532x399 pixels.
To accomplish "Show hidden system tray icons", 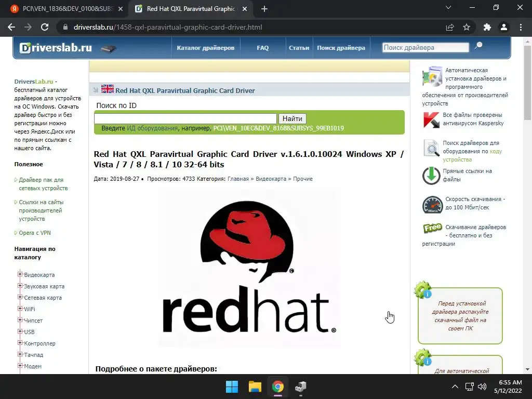I will click(x=455, y=387).
